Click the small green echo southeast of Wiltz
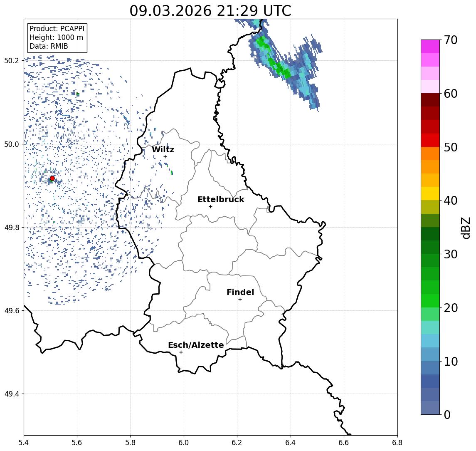This screenshot has height=451, width=476. [172, 173]
